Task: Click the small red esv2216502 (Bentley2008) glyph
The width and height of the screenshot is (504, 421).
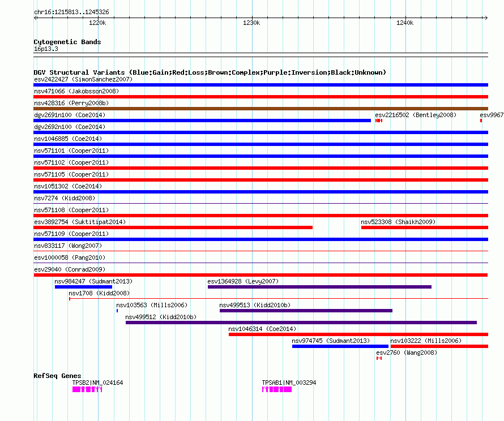Action: pos(379,121)
